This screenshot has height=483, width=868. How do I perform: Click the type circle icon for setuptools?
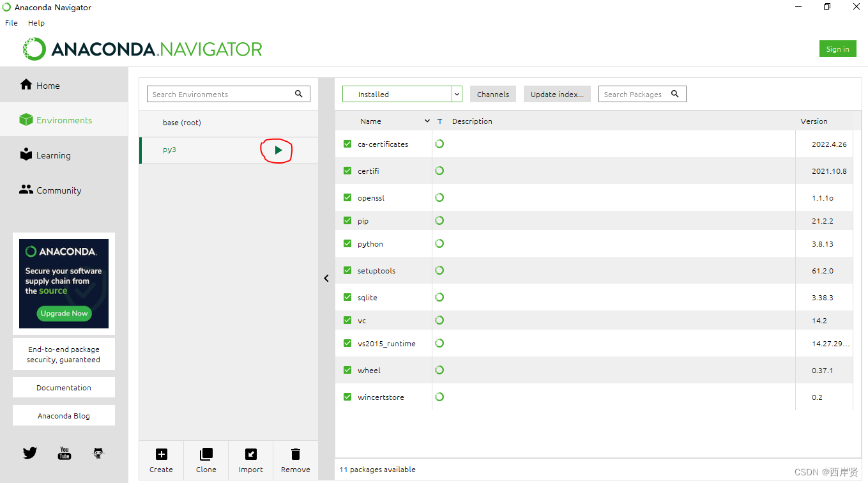click(439, 270)
